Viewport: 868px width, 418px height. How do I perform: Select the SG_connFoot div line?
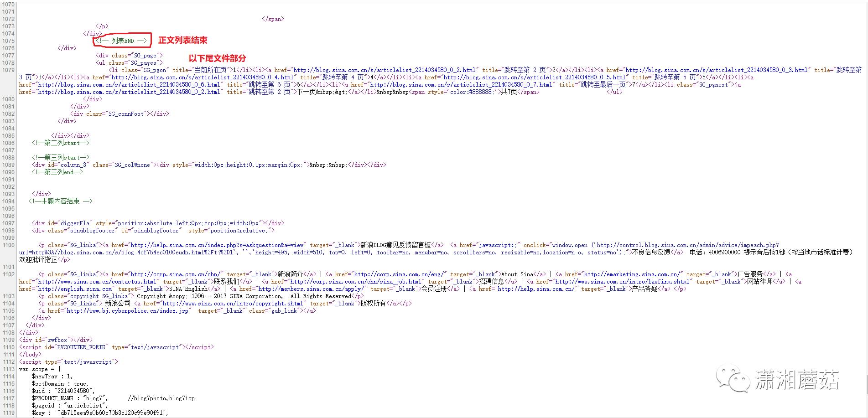click(120, 114)
